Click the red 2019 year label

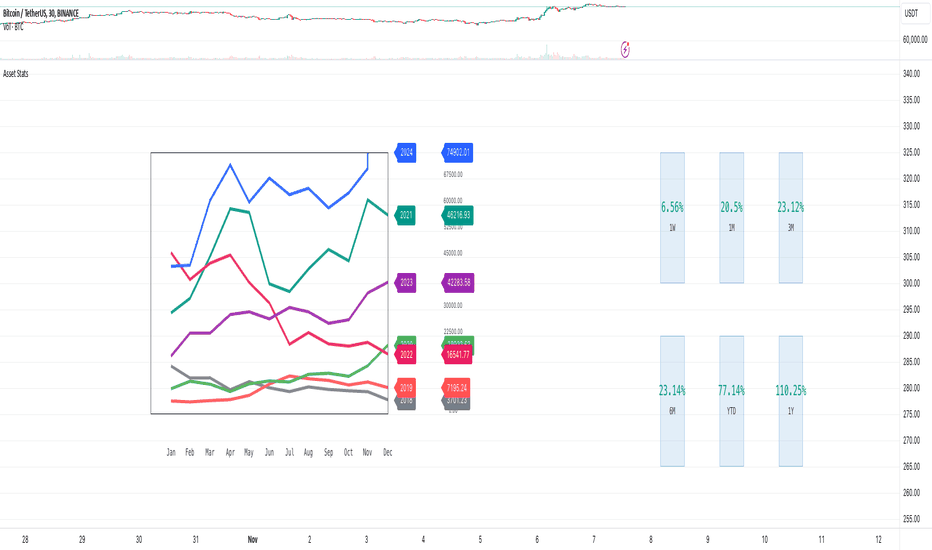coord(406,388)
